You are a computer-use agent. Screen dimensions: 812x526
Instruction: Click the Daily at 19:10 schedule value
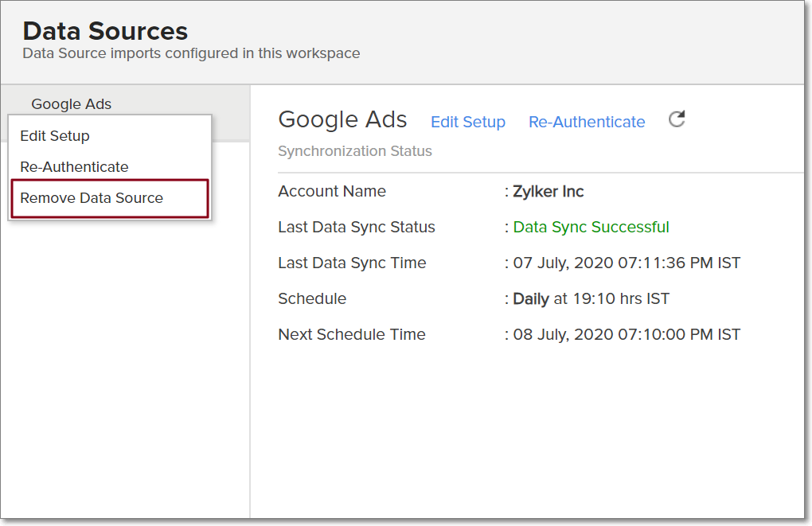(591, 299)
